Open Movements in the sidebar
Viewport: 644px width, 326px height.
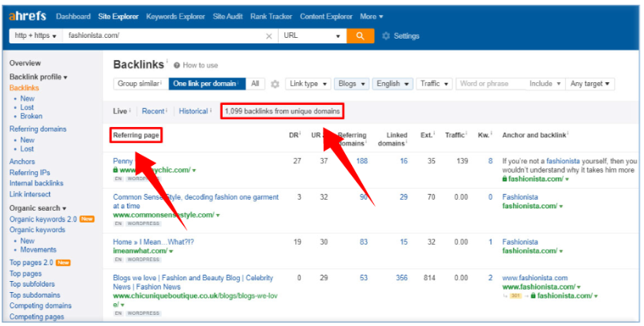(38, 249)
